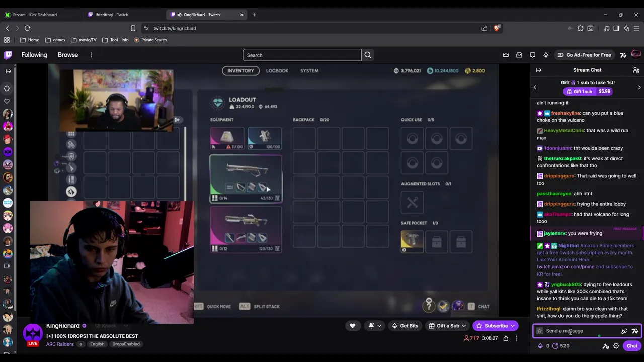This screenshot has height=362, width=644.
Task: Click the heart Follow button
Action: click(x=352, y=326)
